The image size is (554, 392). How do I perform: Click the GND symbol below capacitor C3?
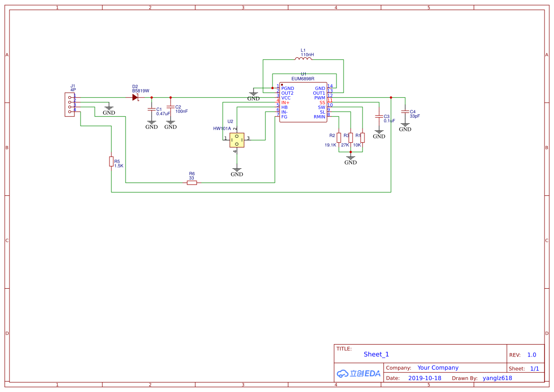point(379,134)
